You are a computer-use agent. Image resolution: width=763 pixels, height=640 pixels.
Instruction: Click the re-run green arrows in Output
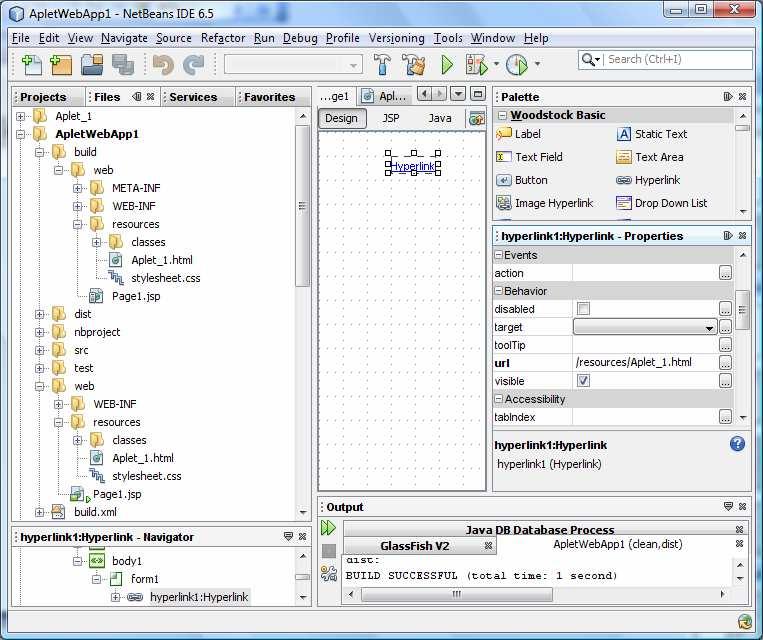(328, 528)
